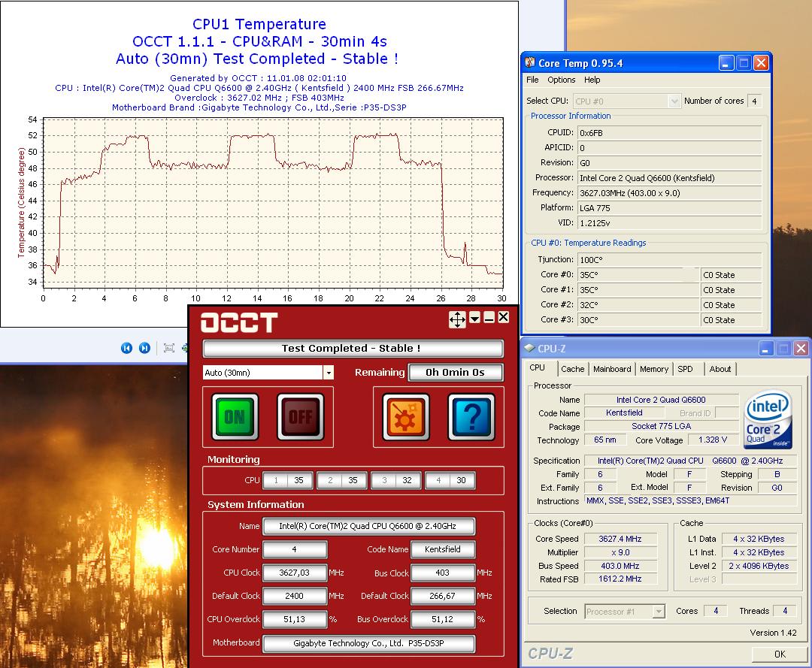
Task: Open the Auto (30mn) test type dropdown
Action: coord(329,373)
